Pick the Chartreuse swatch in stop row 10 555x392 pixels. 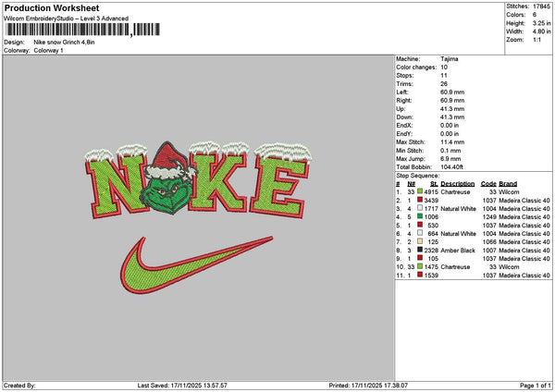pyautogui.click(x=420, y=266)
